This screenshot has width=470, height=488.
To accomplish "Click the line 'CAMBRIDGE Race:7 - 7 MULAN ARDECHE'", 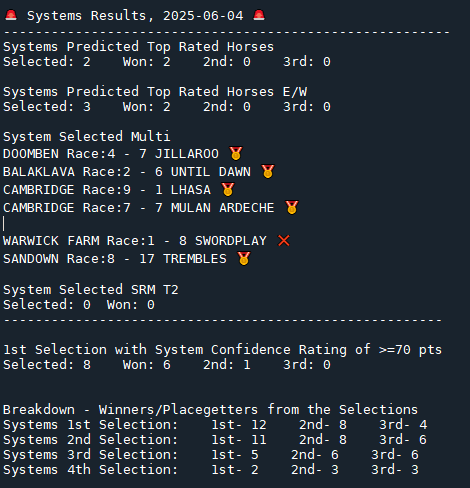I will [x=139, y=208].
